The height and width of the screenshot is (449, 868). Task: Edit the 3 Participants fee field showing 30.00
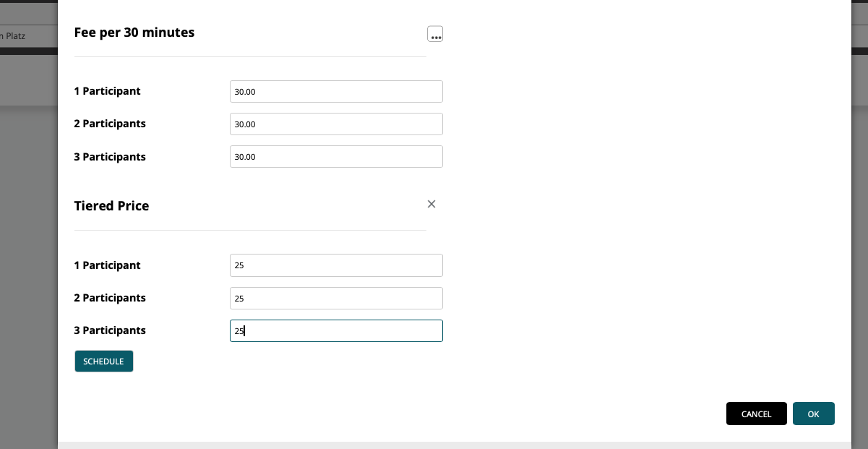coord(336,156)
